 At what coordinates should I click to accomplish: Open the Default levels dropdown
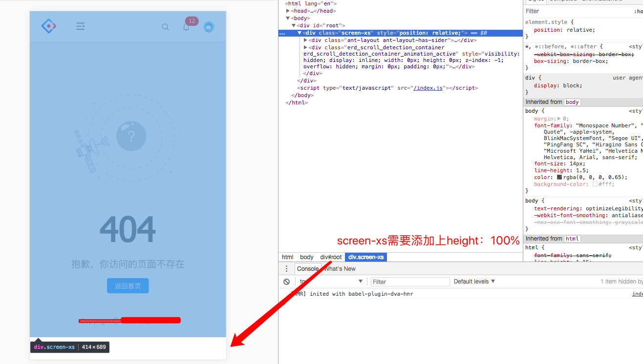(x=474, y=282)
